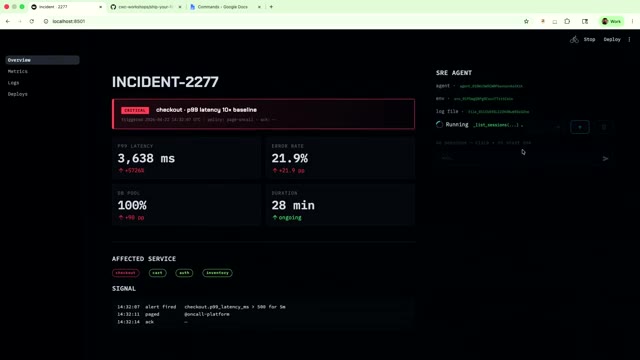640x360 pixels.
Task: Click the 3,638 ms P99 latency value
Action: (146, 158)
